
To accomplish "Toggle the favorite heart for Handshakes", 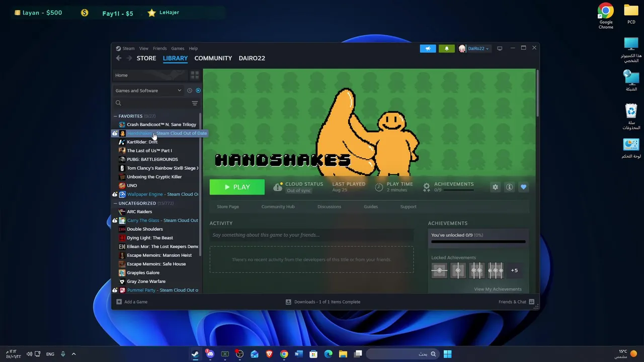I will click(523, 187).
